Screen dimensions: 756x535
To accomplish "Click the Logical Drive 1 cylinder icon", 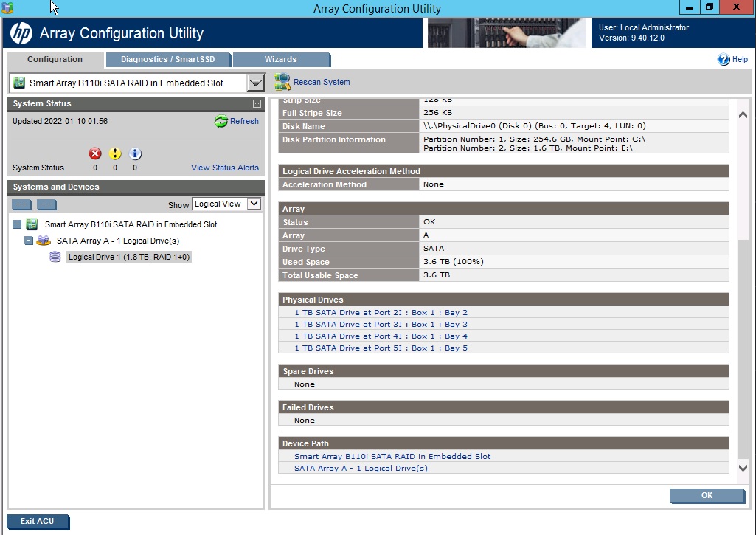I will [55, 257].
